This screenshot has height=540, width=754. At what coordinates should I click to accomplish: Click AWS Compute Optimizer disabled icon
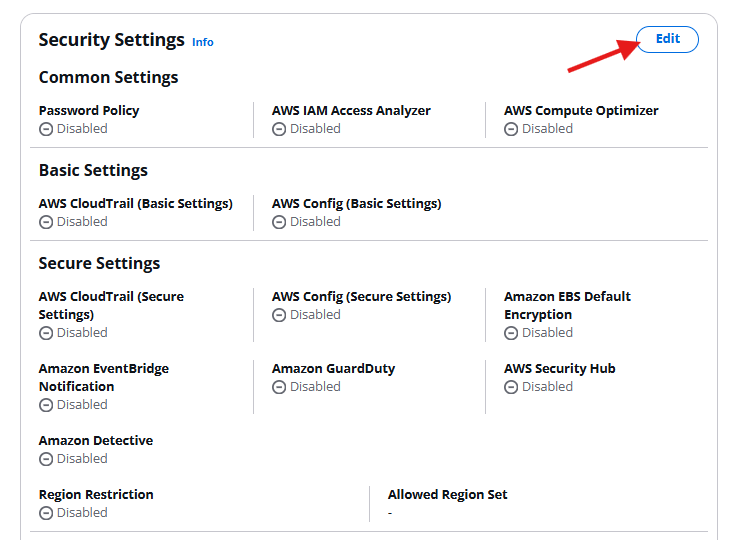(511, 129)
